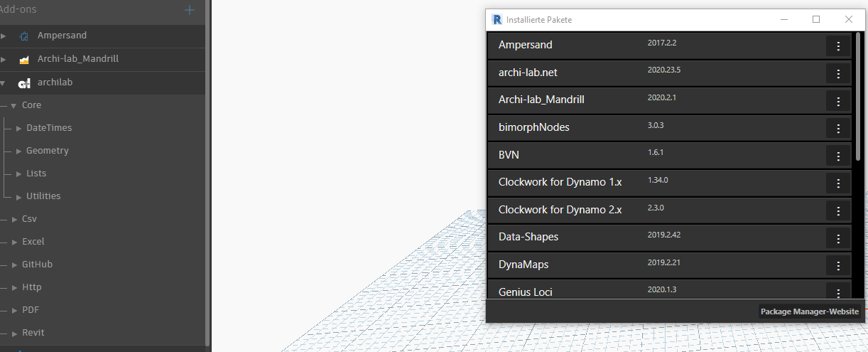Click version 2019.2.42 of Data-Shapes

click(x=664, y=235)
